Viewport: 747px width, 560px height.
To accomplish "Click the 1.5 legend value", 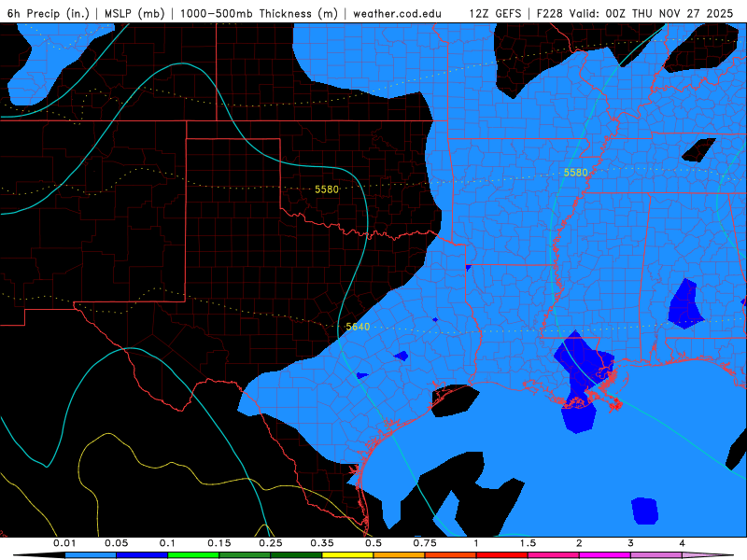I will click(528, 543).
